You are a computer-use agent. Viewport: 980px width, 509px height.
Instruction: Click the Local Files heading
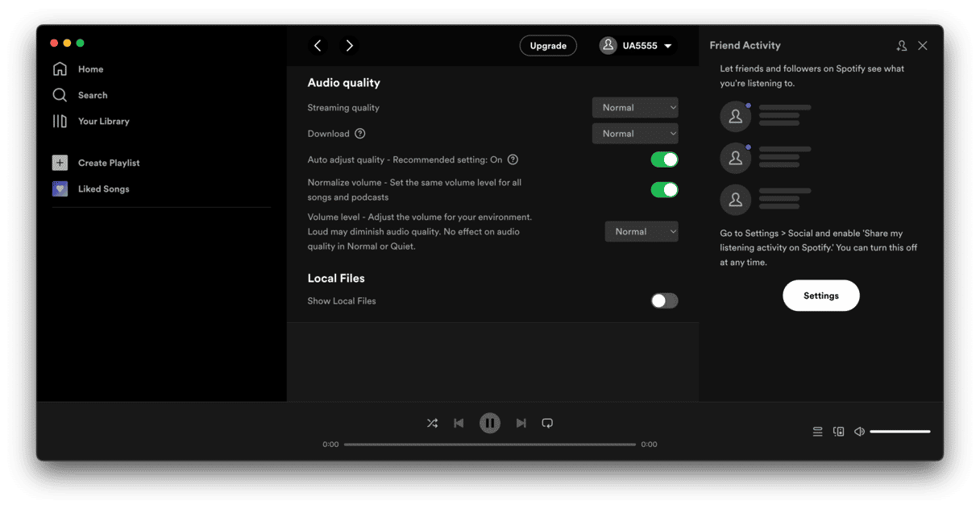[x=336, y=279]
